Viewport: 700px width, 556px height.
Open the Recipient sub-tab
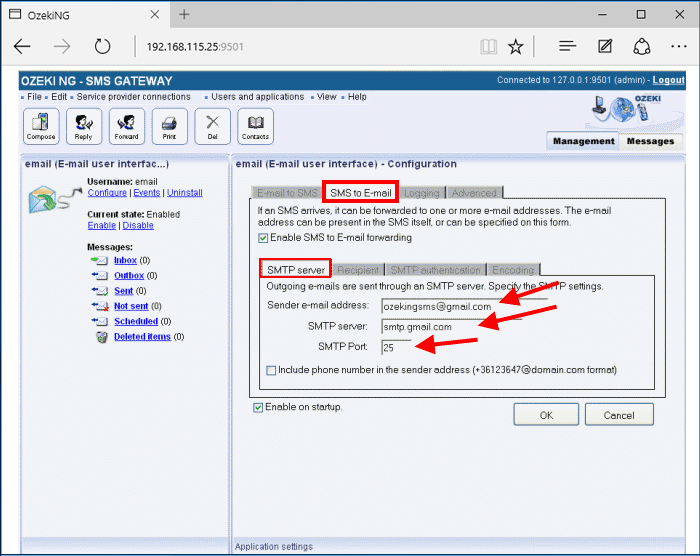pos(358,270)
